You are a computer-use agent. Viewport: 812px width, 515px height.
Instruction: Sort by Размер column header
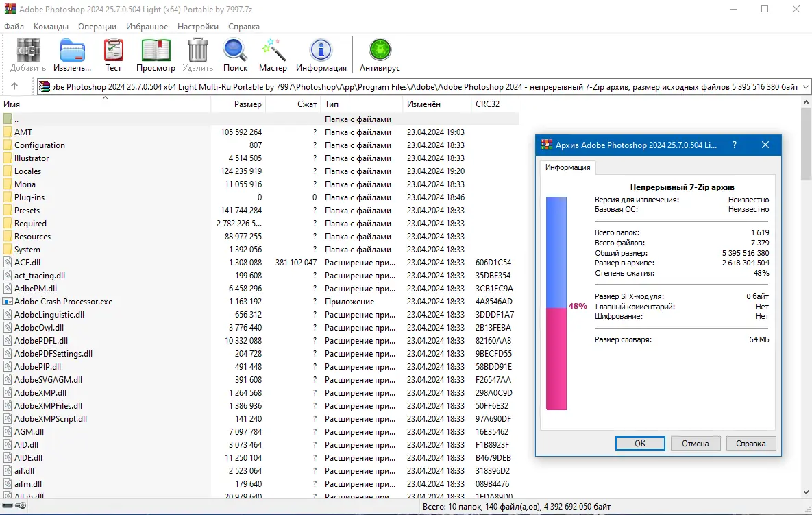(x=238, y=104)
